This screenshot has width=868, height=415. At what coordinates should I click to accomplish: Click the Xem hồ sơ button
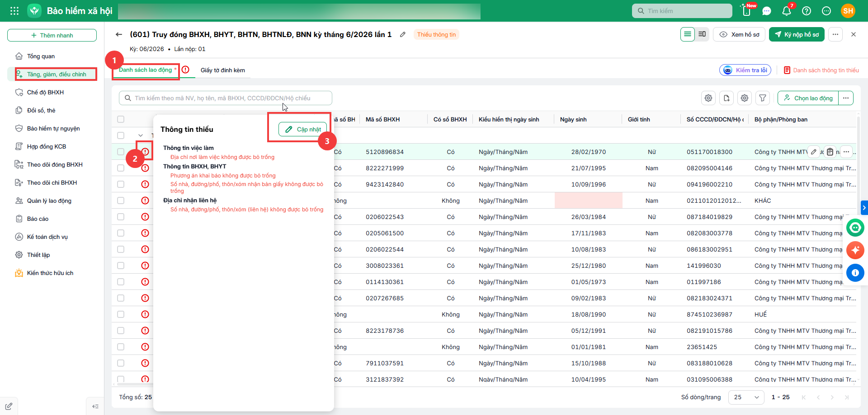coord(739,34)
